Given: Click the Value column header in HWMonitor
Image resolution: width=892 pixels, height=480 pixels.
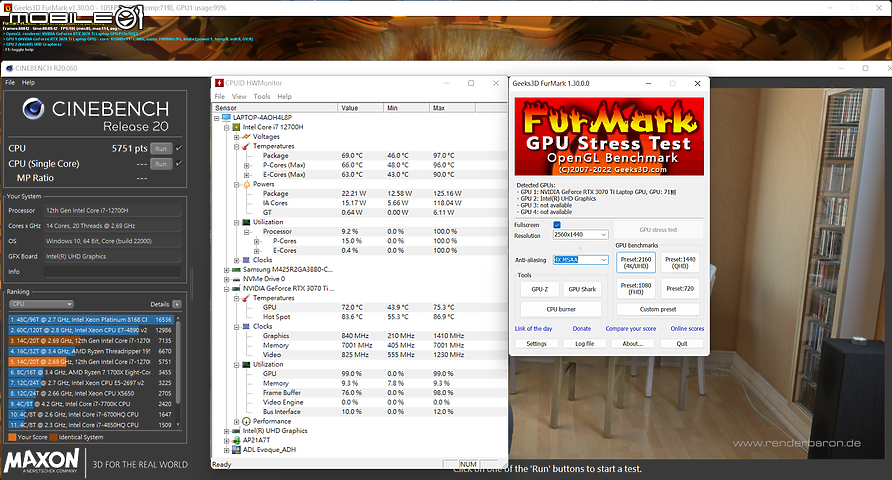Looking at the screenshot, I should click(x=361, y=107).
